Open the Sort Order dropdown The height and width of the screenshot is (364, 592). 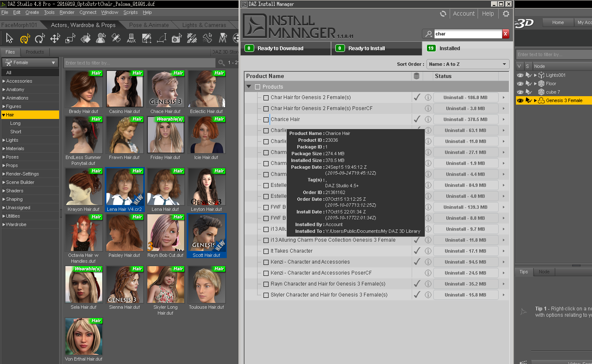coord(467,64)
